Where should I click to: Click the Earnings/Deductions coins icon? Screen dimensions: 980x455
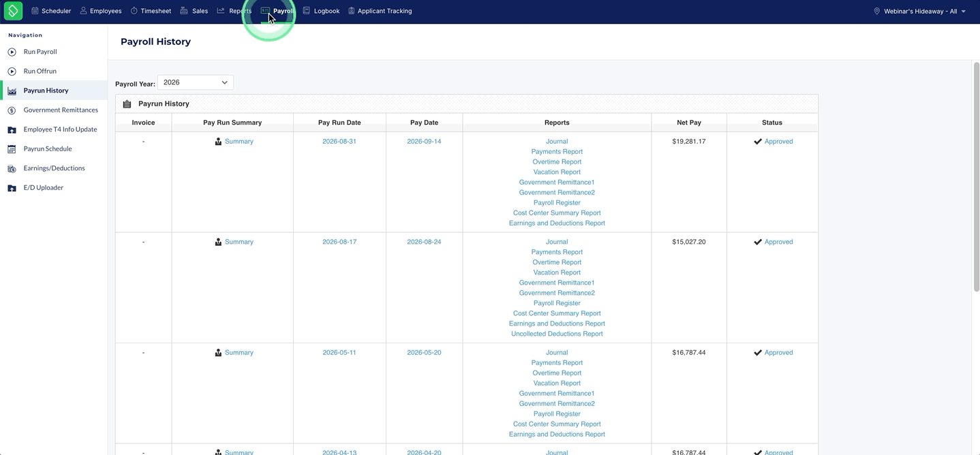click(12, 168)
